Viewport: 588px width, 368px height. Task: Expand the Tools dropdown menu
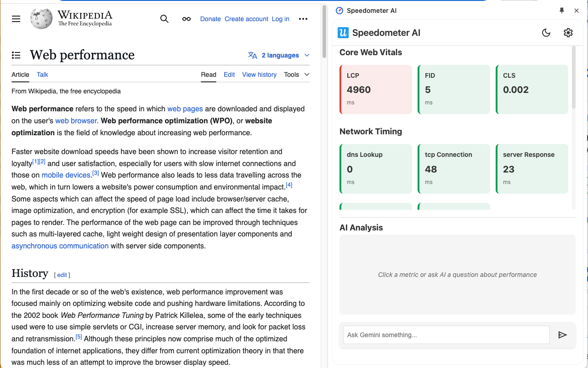(297, 75)
